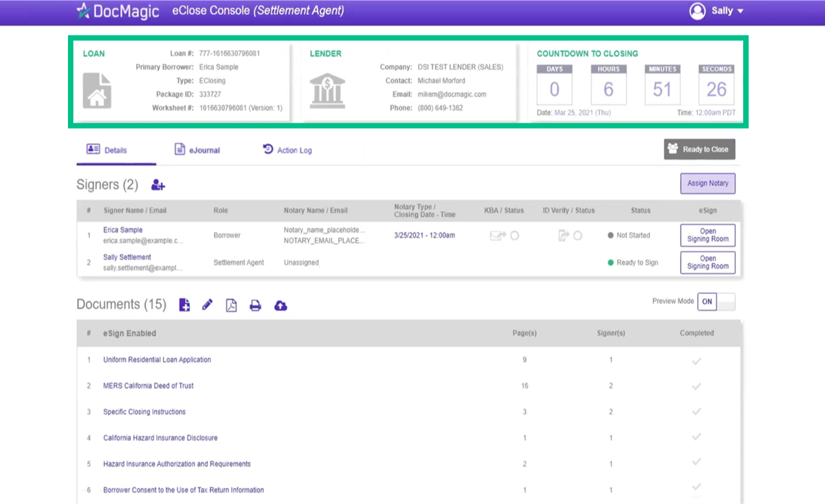Click the print documents icon
Screen dimensions: 825x504
click(x=255, y=306)
